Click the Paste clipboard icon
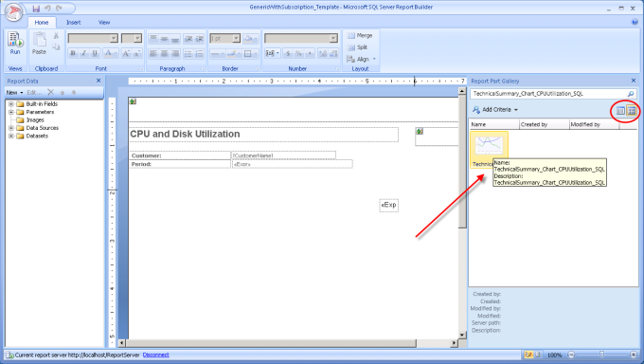Viewport: 644px width, 364px height. 40,44
